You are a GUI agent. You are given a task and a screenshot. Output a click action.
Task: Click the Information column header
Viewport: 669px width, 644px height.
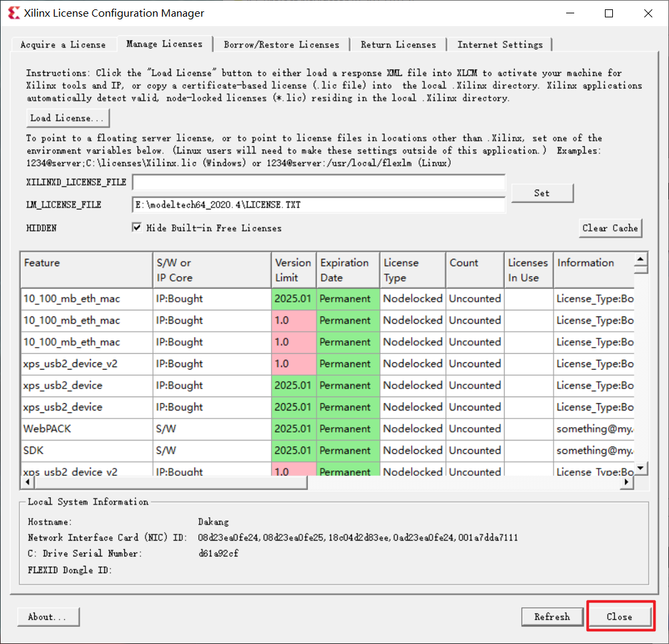click(594, 270)
